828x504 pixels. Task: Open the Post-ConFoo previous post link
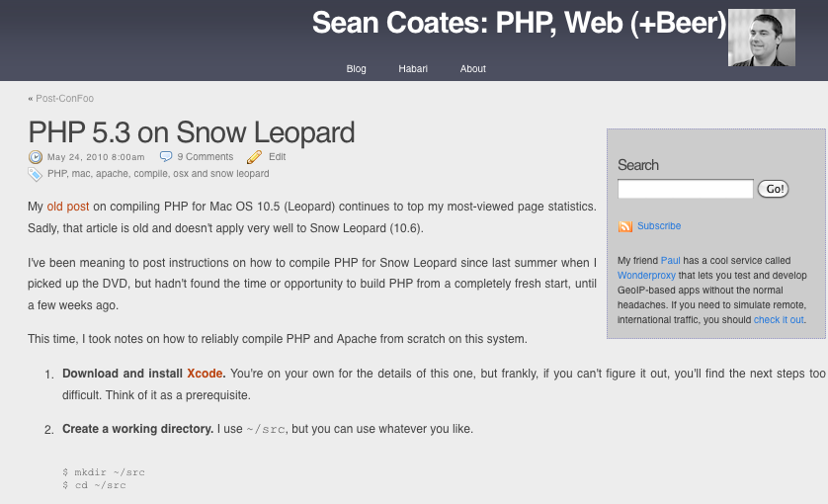click(64, 98)
